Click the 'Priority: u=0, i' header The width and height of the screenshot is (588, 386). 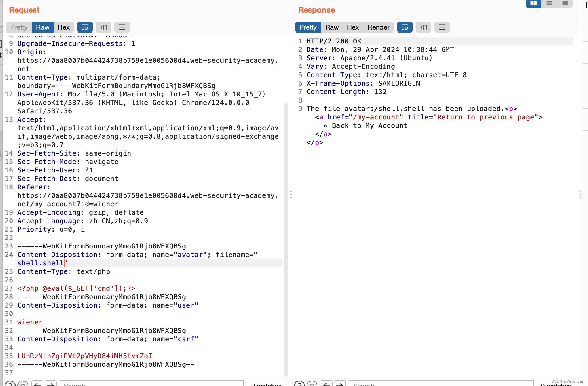click(51, 229)
